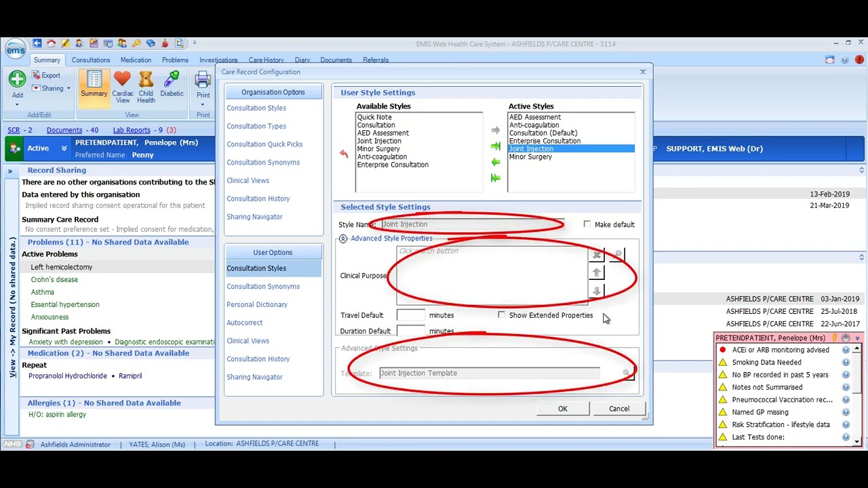This screenshot has height=488, width=868.
Task: Click the green move-left arrow
Action: (496, 162)
